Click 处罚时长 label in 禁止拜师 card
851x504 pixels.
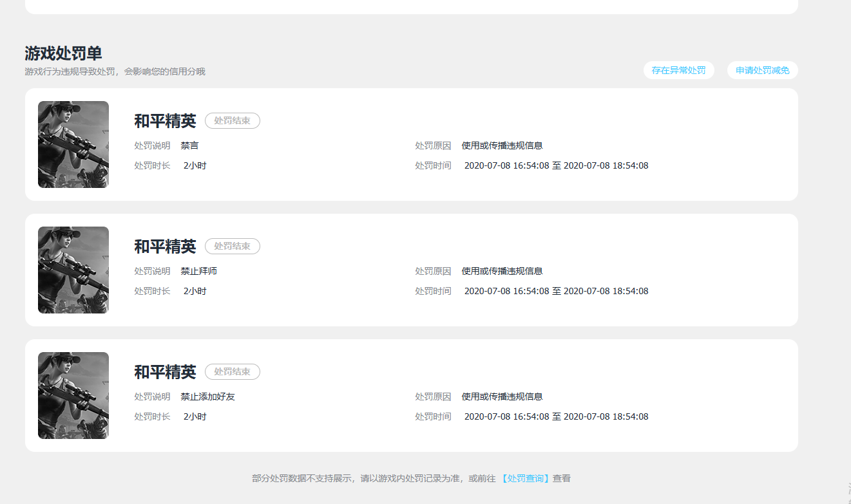pos(152,291)
